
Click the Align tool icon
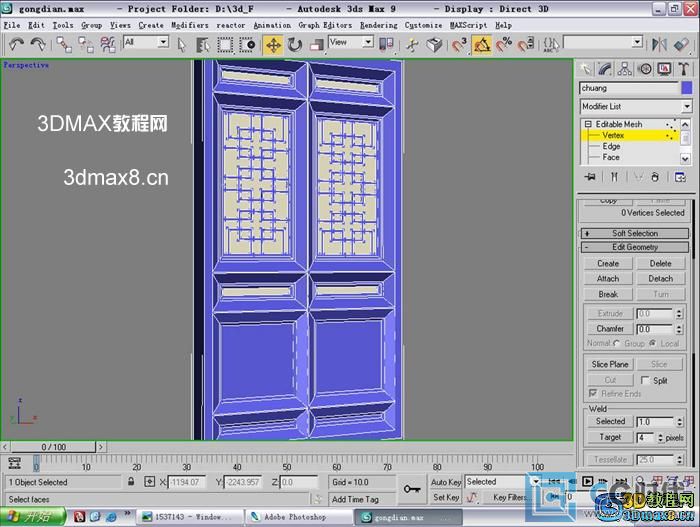[681, 44]
